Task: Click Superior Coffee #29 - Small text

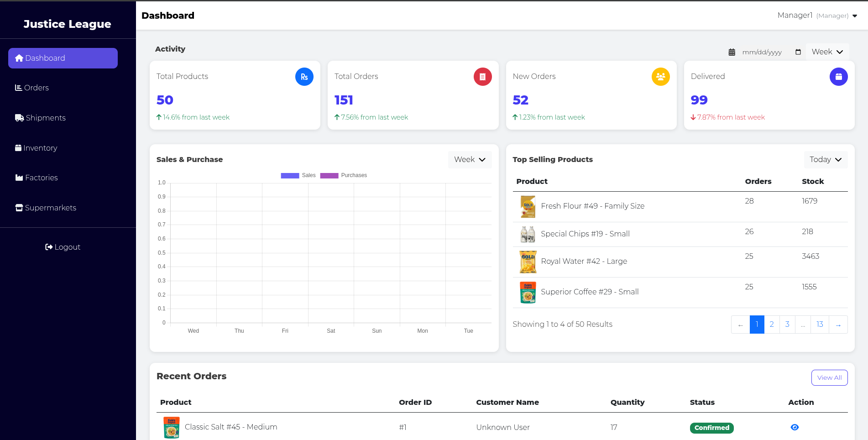Action: (590, 292)
